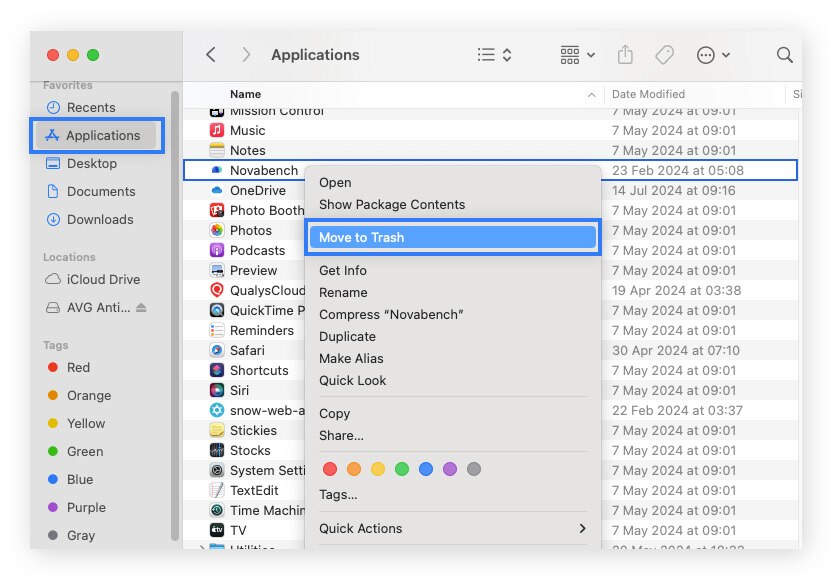Sort by the Date Modified column
832x580 pixels.
click(648, 94)
